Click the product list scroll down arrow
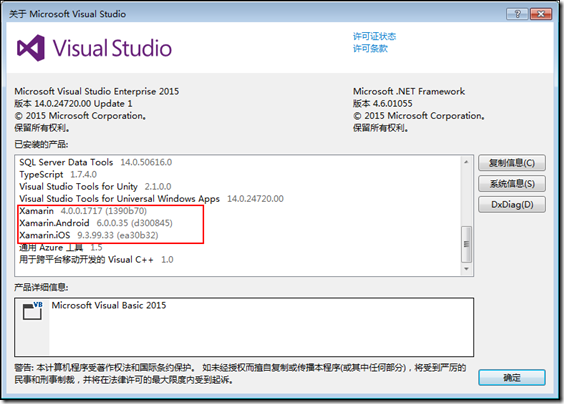 click(x=466, y=269)
